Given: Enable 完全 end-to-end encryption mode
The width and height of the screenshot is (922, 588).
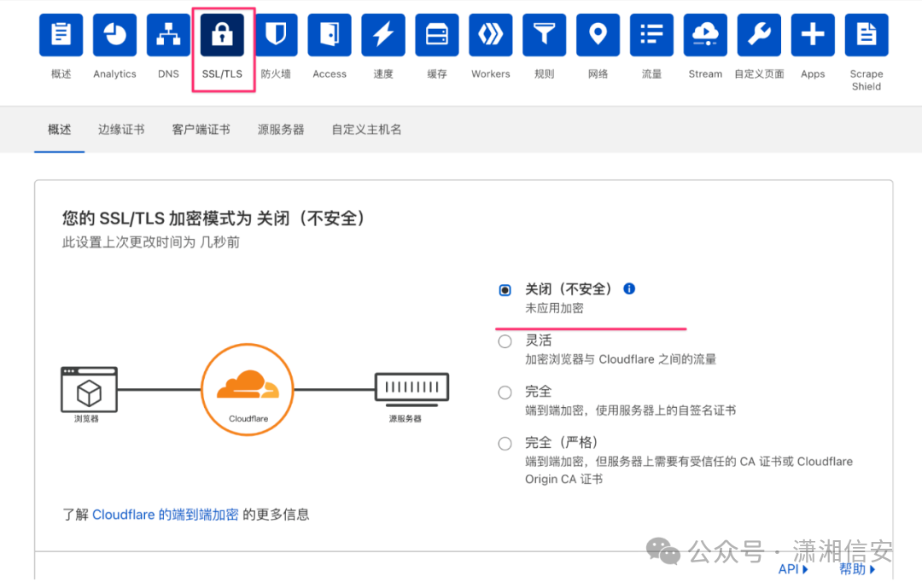Looking at the screenshot, I should tap(505, 392).
